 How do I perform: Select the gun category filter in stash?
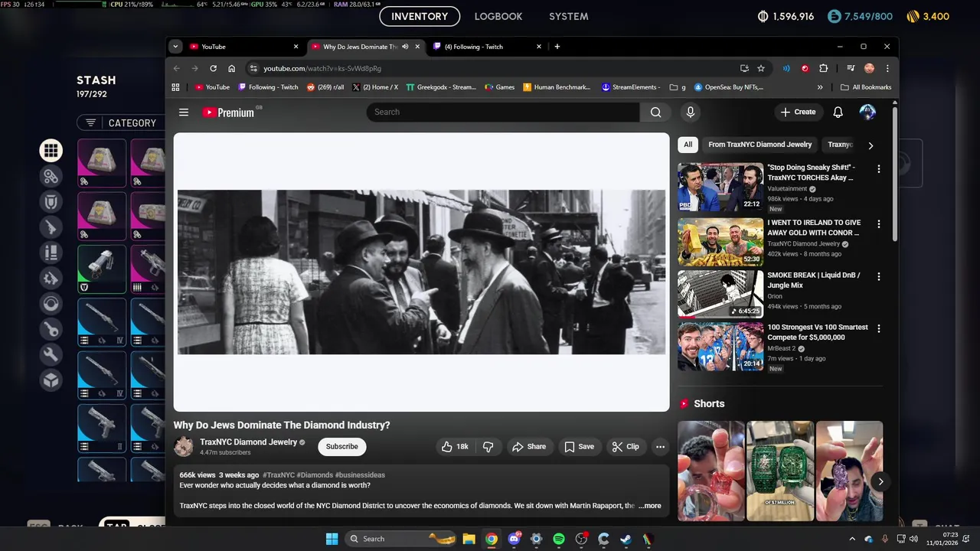(51, 227)
